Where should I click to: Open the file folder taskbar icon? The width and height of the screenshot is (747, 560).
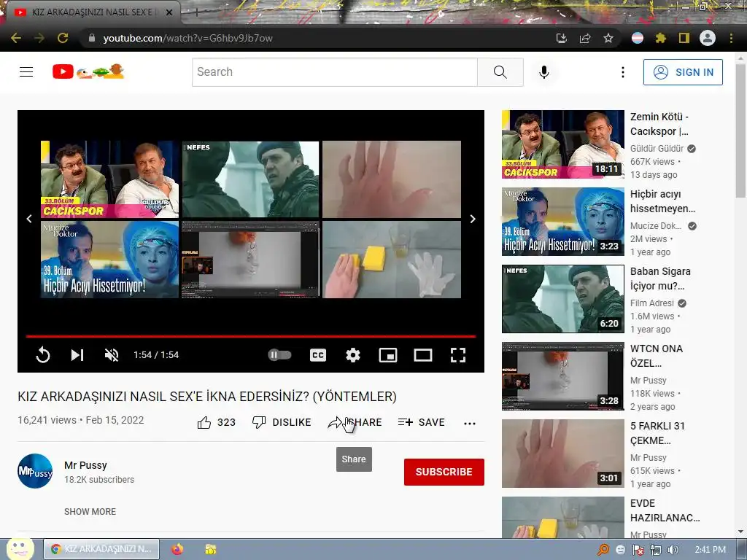point(211,549)
